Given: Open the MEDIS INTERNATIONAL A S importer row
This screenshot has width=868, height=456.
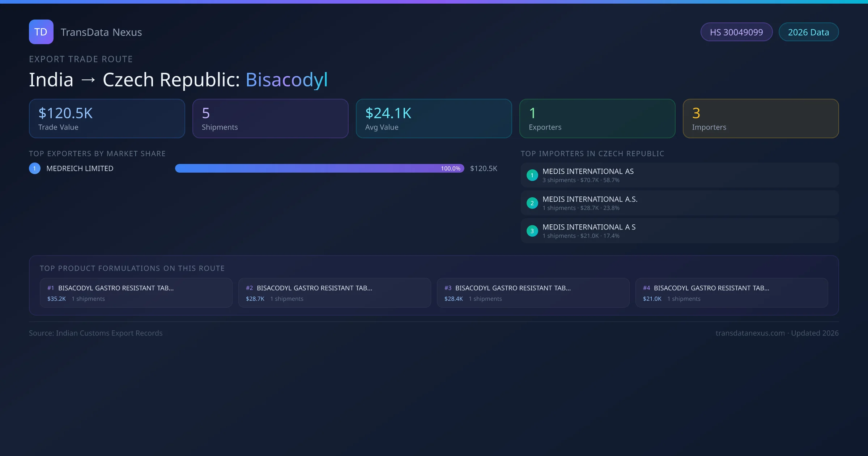Looking at the screenshot, I should coord(679,231).
